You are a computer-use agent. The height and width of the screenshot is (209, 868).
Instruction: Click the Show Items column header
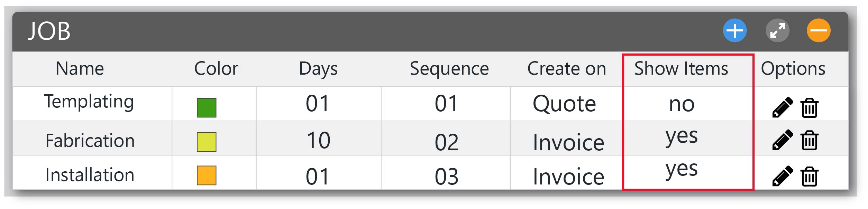pyautogui.click(x=681, y=68)
